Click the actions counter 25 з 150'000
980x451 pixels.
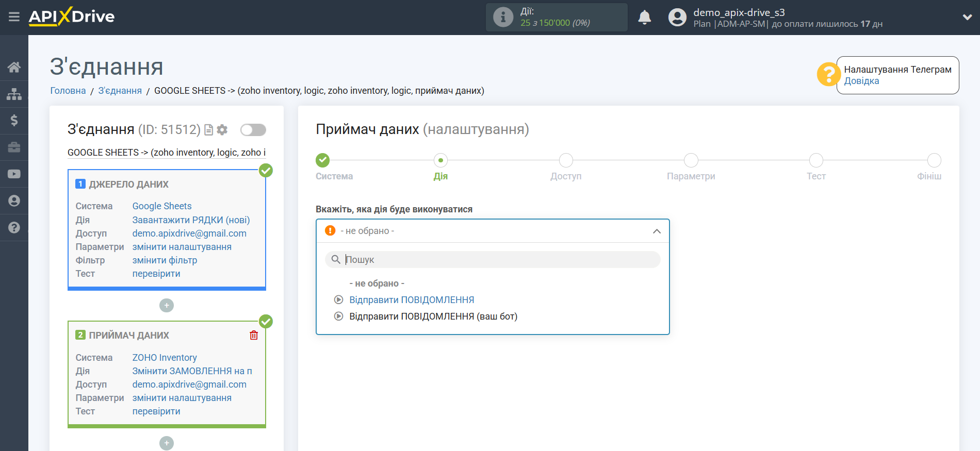(x=555, y=23)
